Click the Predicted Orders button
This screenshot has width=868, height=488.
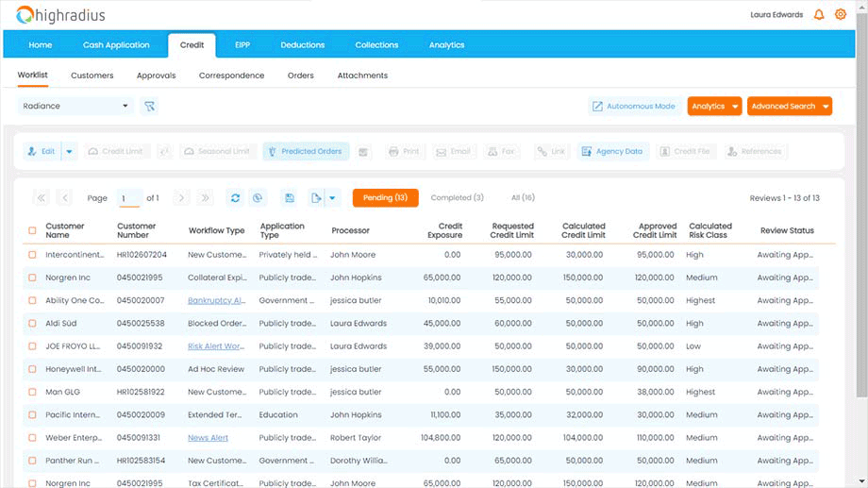pos(306,151)
